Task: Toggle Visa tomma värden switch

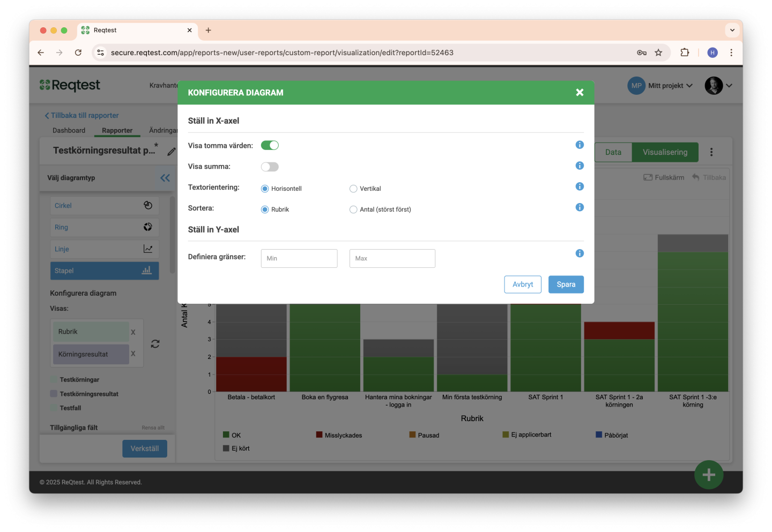Action: pyautogui.click(x=270, y=145)
